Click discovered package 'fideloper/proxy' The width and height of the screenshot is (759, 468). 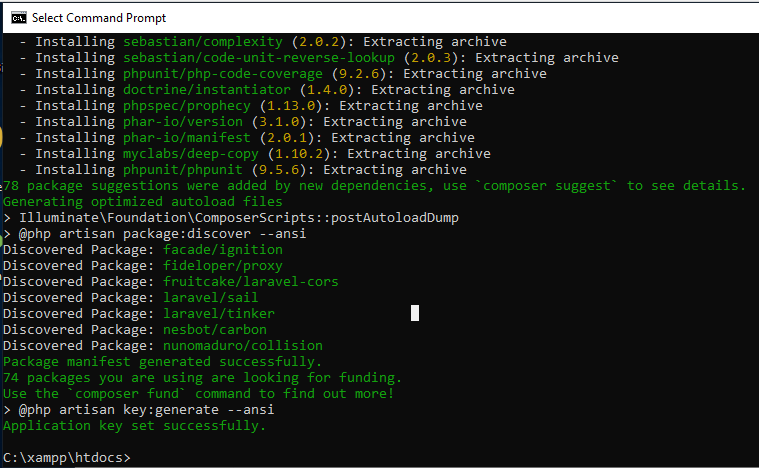click(x=223, y=265)
